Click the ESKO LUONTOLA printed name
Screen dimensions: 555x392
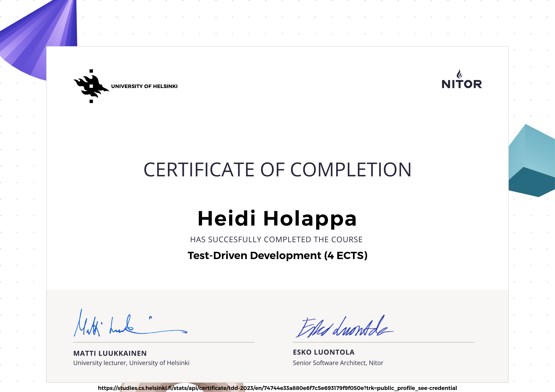click(324, 352)
